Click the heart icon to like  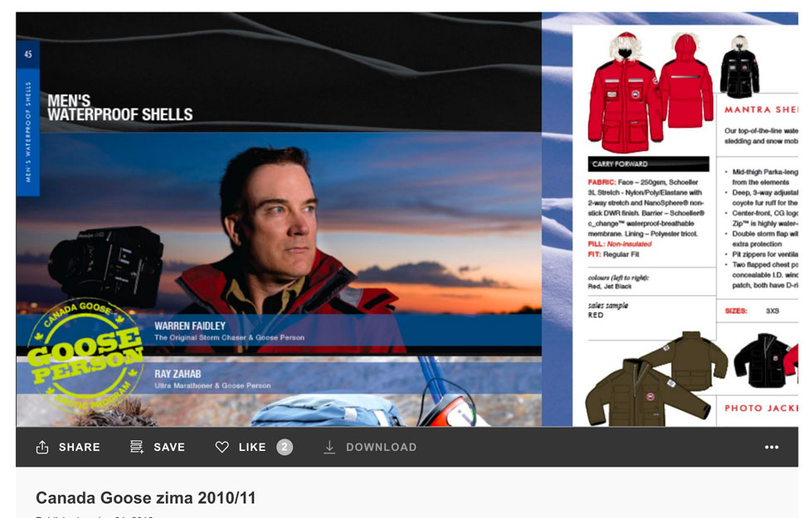click(x=221, y=448)
